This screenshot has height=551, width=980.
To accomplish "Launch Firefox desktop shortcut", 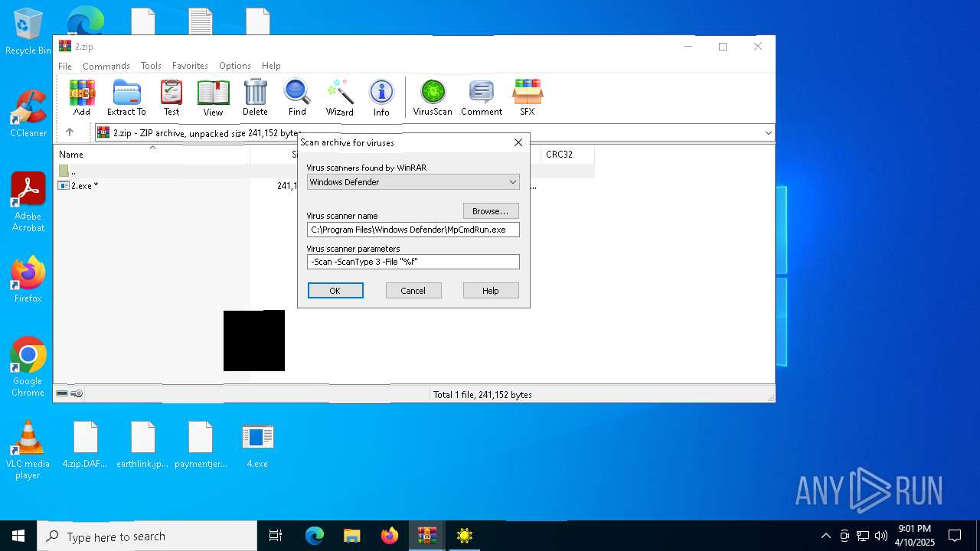I will point(28,279).
